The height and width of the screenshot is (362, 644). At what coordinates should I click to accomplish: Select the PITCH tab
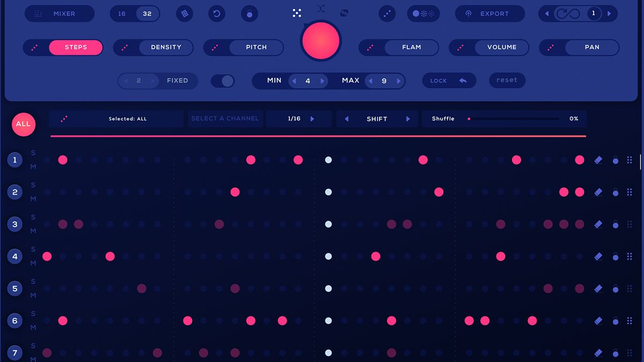point(256,47)
